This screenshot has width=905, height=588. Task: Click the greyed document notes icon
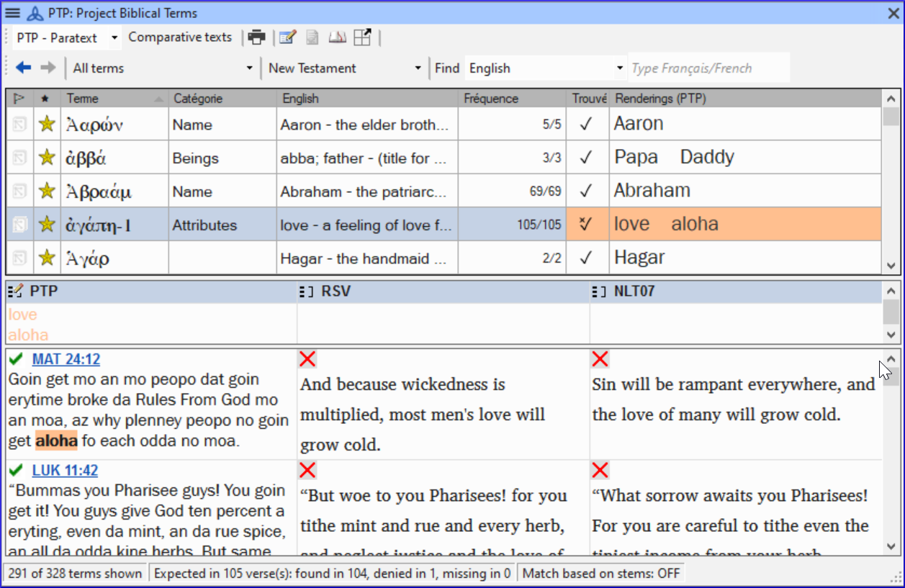[312, 37]
